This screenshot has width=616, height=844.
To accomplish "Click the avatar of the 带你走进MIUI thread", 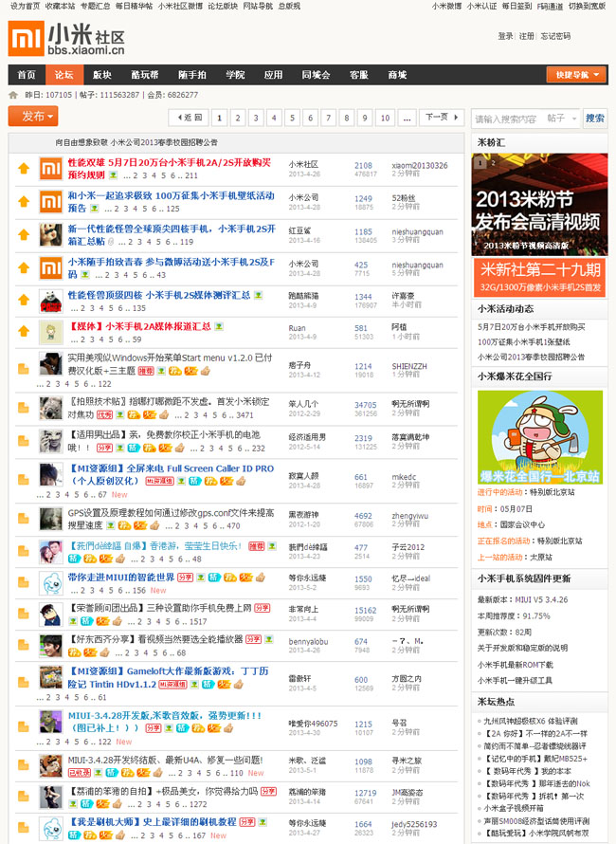I will click(51, 583).
